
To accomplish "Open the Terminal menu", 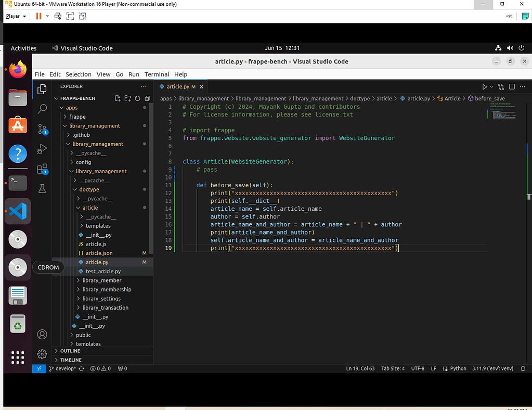I will 157,74.
